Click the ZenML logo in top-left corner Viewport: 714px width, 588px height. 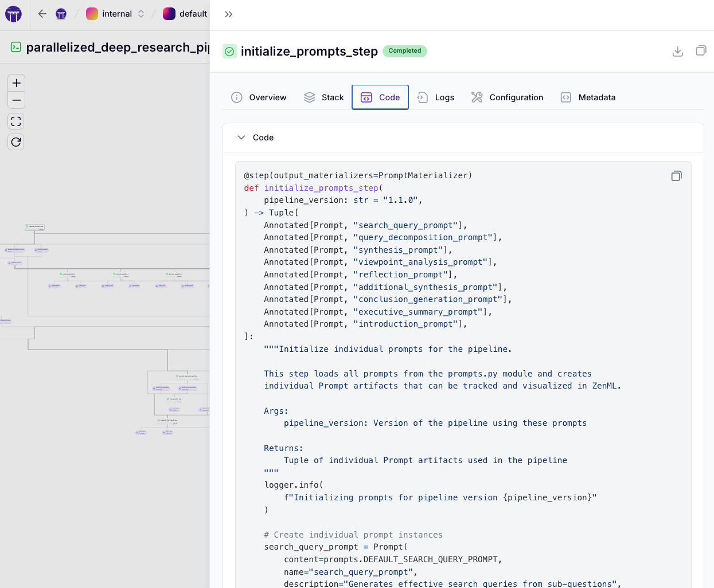tap(13, 14)
